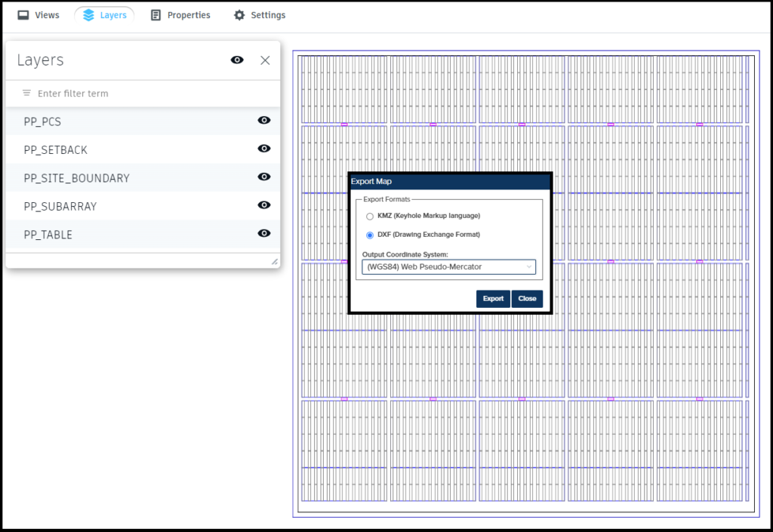This screenshot has height=532, width=773.
Task: Hide the PP_SETBACK layer
Action: click(264, 148)
